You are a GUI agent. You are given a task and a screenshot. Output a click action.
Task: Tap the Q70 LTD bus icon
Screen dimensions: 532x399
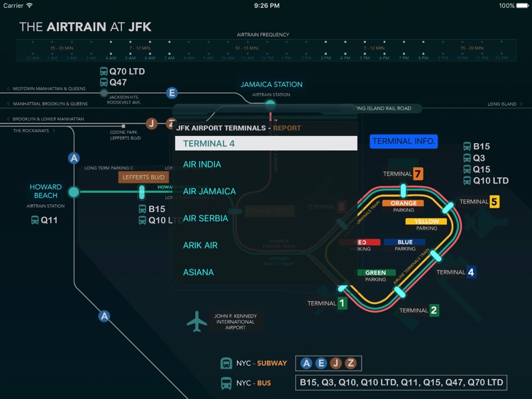tap(104, 72)
